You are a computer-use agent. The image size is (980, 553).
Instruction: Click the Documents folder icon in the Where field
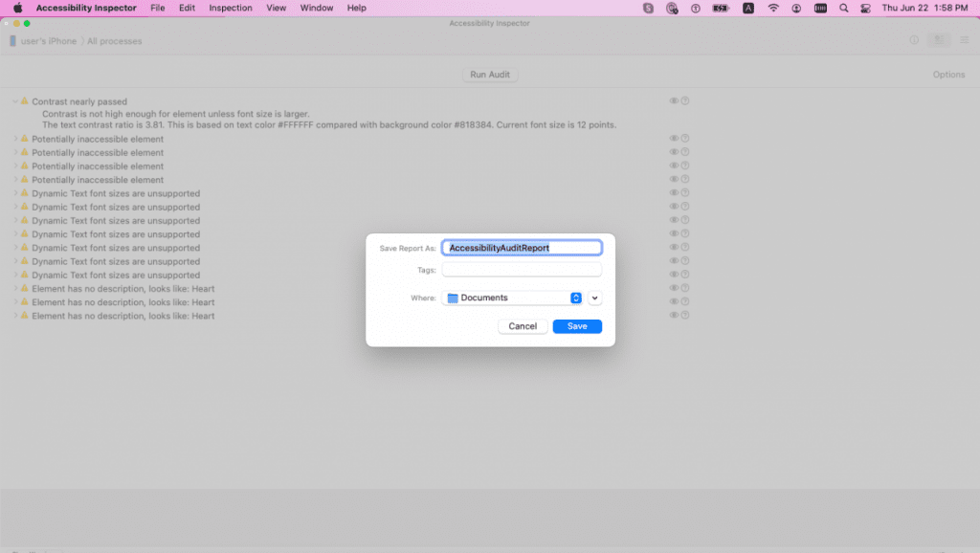454,298
